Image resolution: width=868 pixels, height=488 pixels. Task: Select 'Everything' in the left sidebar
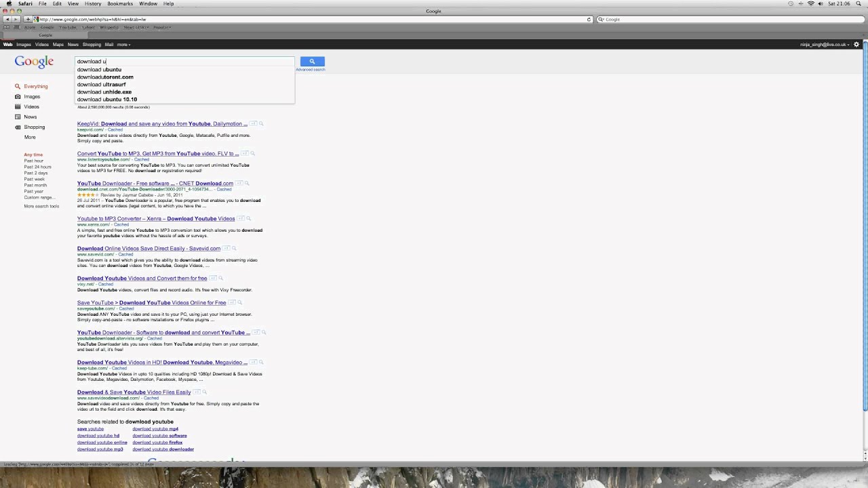tap(36, 86)
